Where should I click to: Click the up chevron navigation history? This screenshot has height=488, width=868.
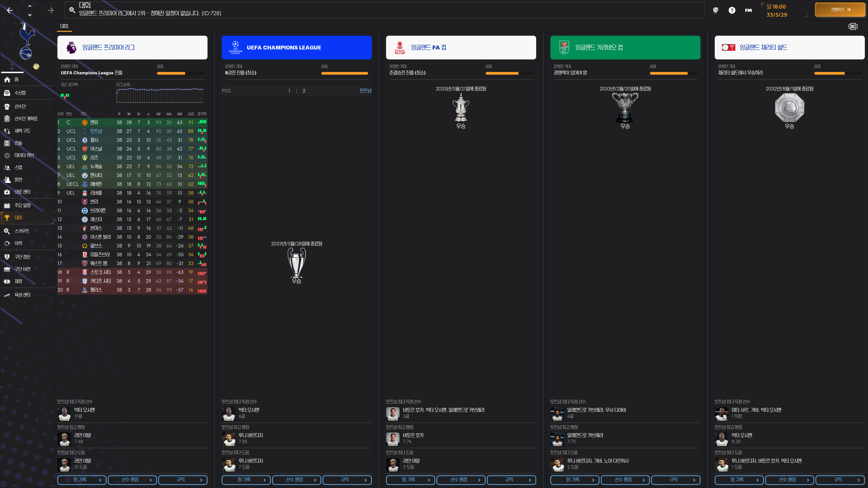click(x=30, y=6)
